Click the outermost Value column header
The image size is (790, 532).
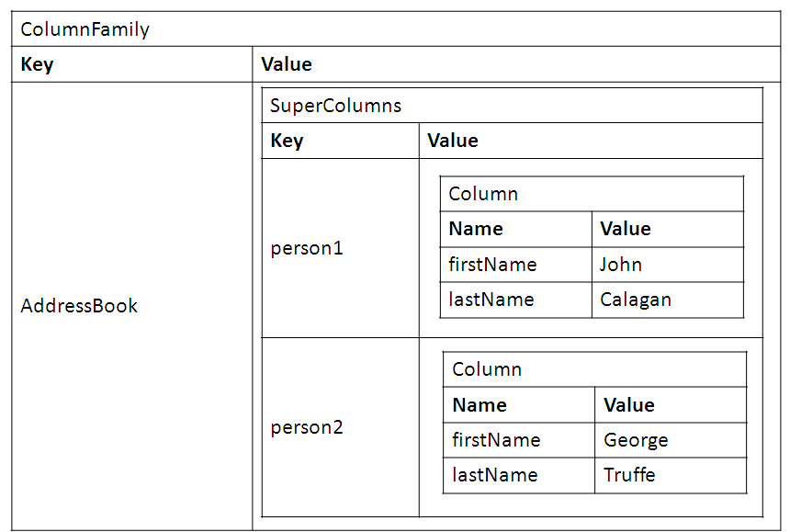coord(287,64)
